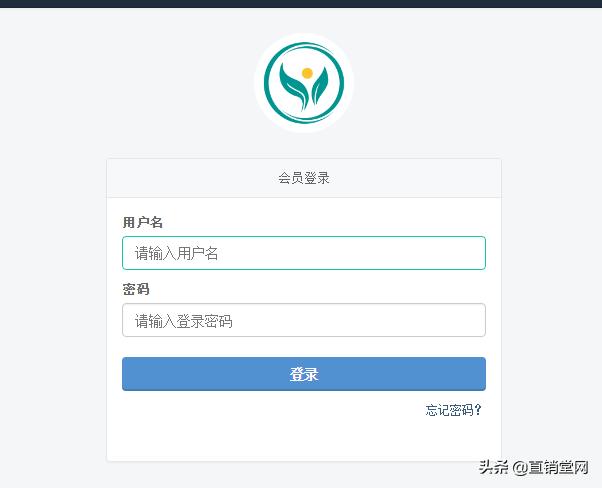Click the yellow dot inside the logo
This screenshot has height=488, width=602.
point(307,73)
